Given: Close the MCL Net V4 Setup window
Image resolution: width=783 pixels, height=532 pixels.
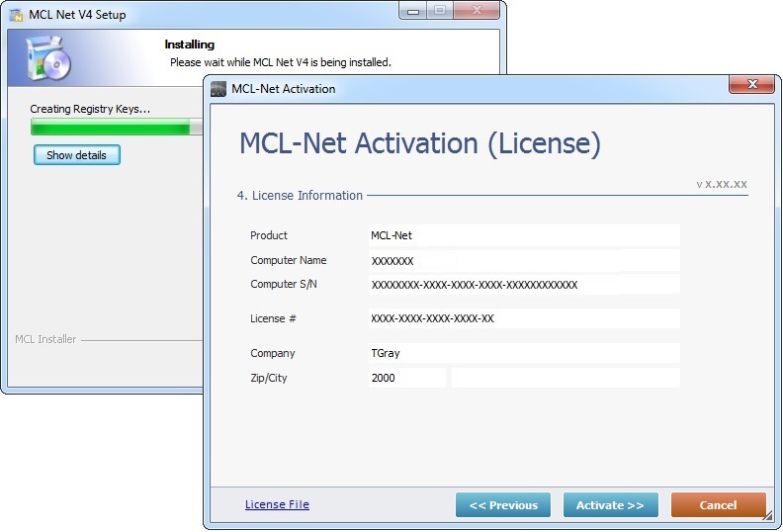Looking at the screenshot, I should (477, 11).
